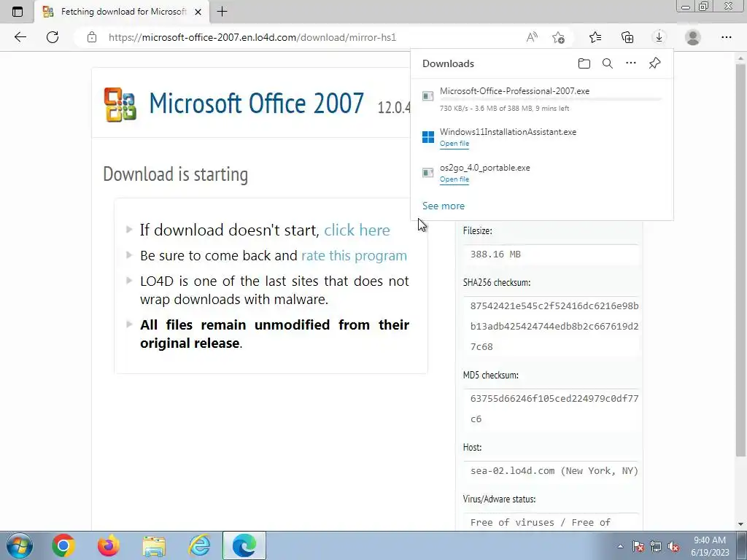Open the profile avatar icon
Screen dimensions: 747x560
(693, 37)
